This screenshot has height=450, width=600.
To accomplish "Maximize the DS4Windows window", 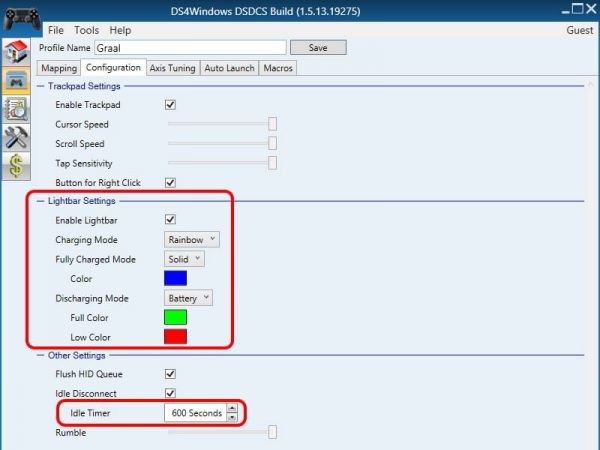I will tap(577, 9).
